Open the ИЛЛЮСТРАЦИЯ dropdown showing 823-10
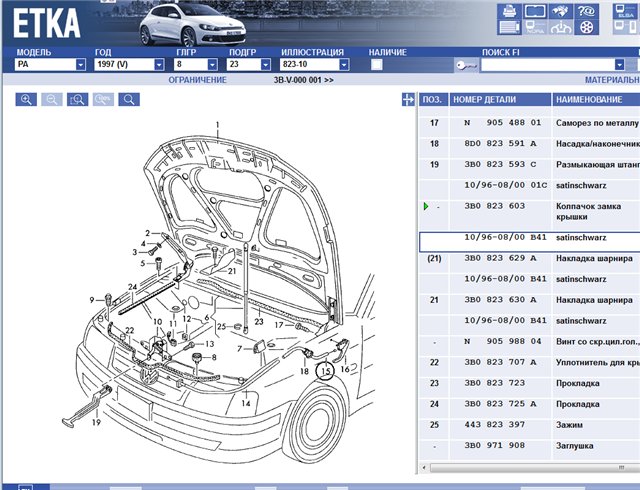The image size is (640, 490). pos(314,65)
